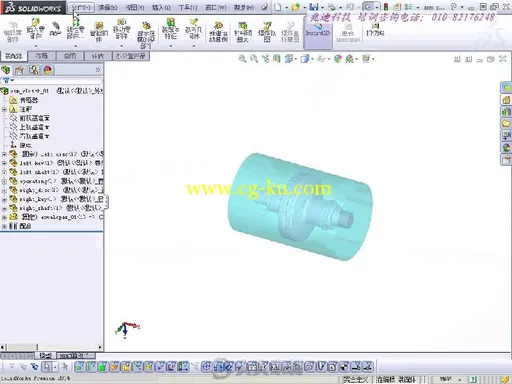Switch to ConfigurationManager tab in left panel
This screenshot has height=384, width=512.
(34, 70)
